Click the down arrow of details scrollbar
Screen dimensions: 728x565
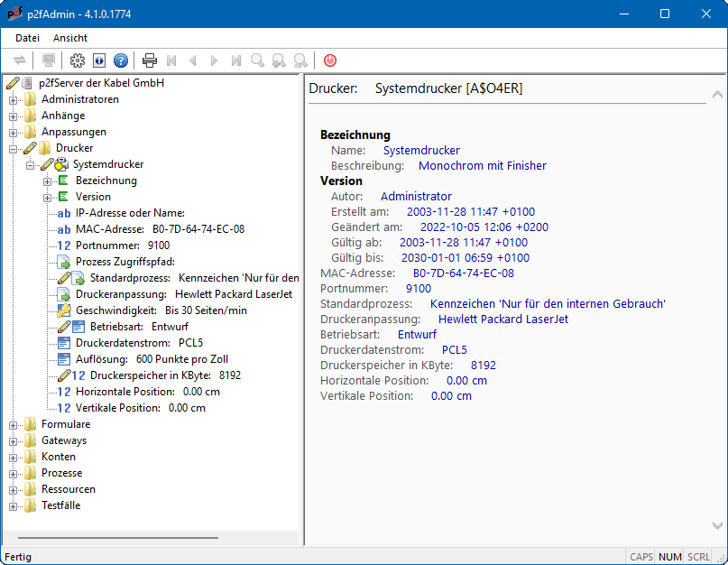pyautogui.click(x=716, y=525)
